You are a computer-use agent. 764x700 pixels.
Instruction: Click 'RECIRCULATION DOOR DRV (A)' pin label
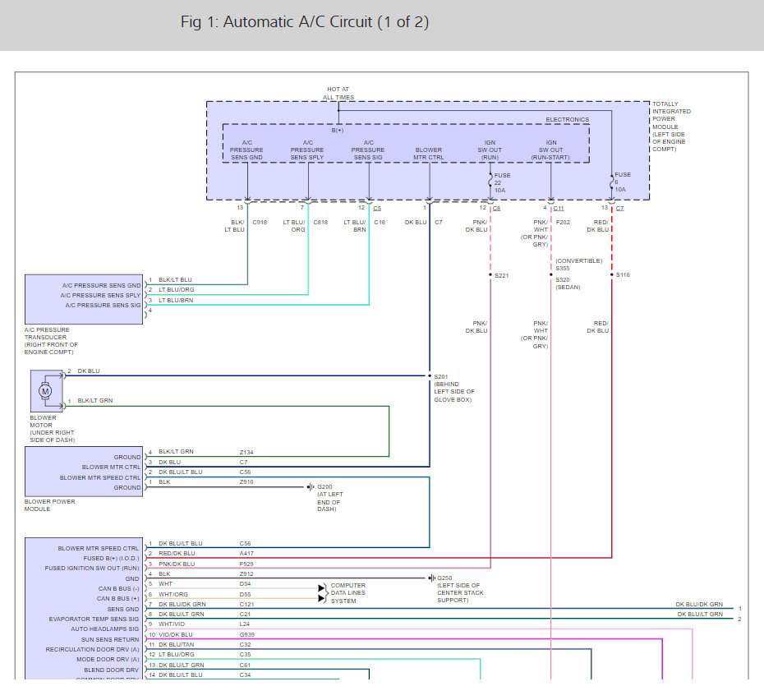tap(92, 650)
